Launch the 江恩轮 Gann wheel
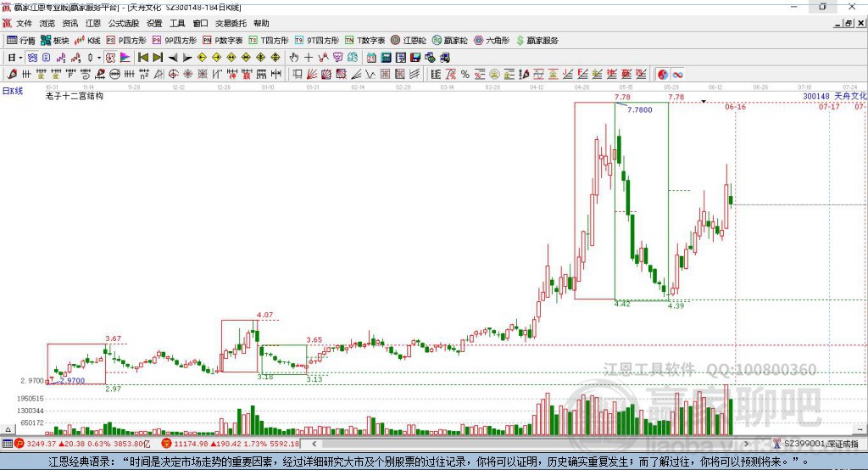This screenshot has width=868, height=470. pos(409,41)
